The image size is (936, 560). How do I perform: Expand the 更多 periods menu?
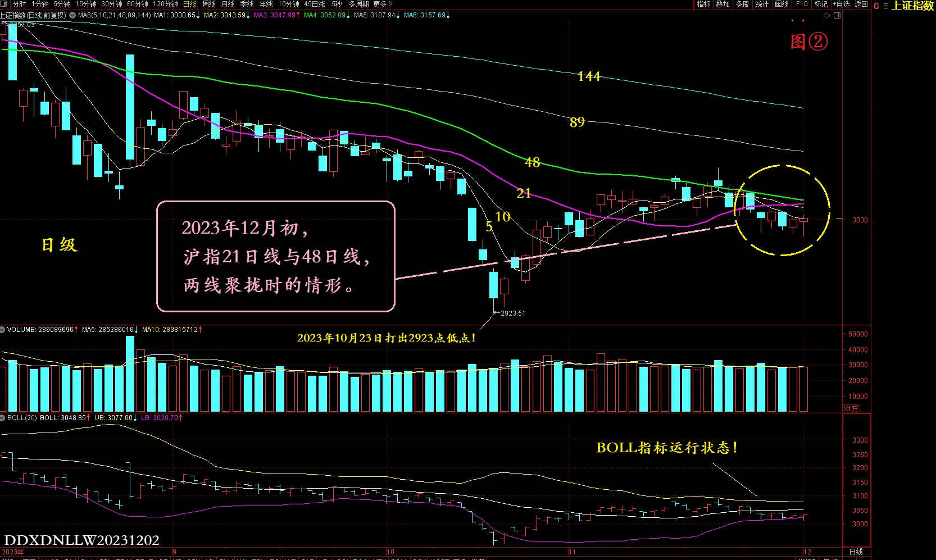(383, 4)
